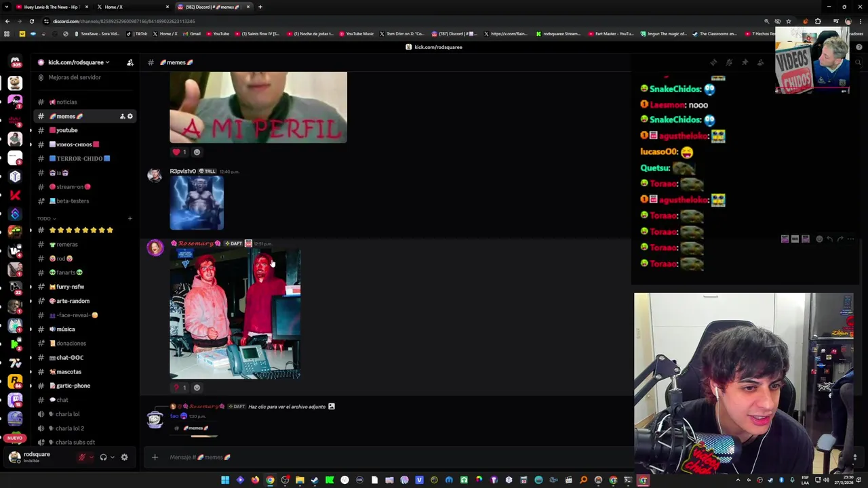Reload the page with browser refresh button
Viewport: 868px width, 488px height.
(x=31, y=21)
